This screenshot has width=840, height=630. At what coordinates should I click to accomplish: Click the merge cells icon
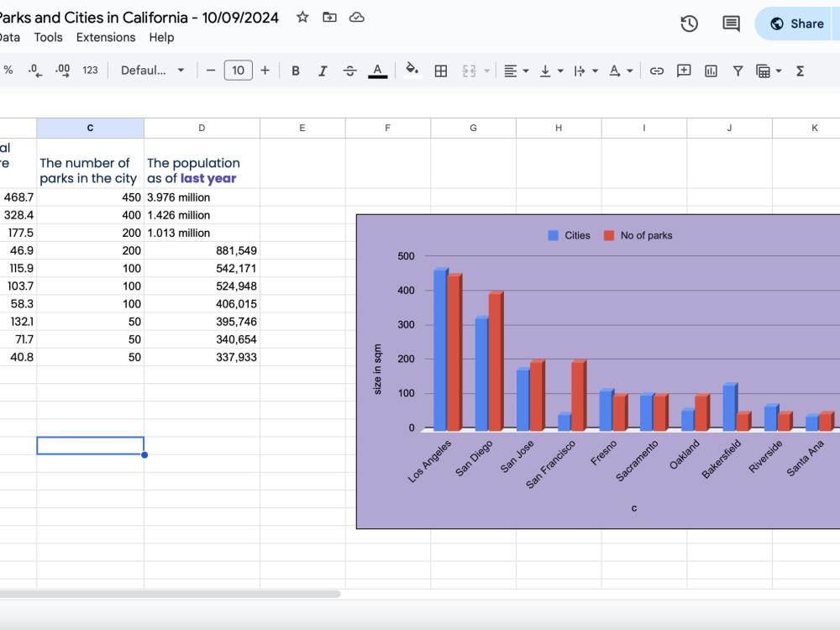click(470, 71)
